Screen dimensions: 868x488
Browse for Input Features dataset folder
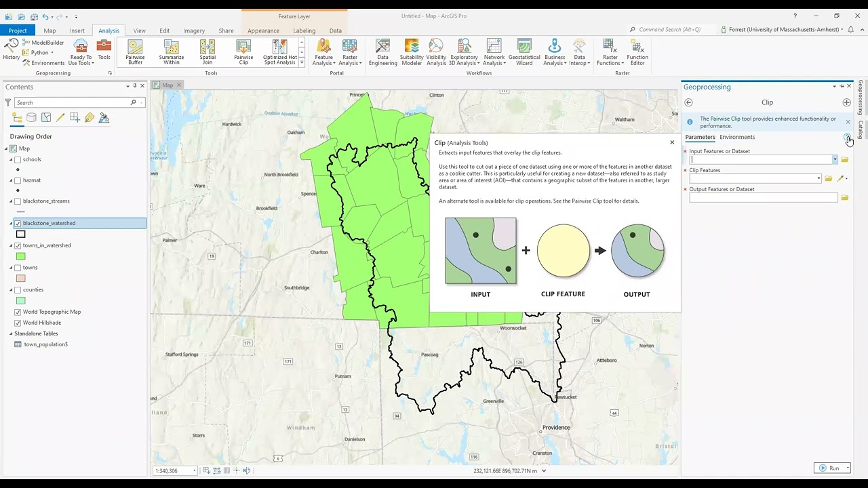(x=845, y=160)
